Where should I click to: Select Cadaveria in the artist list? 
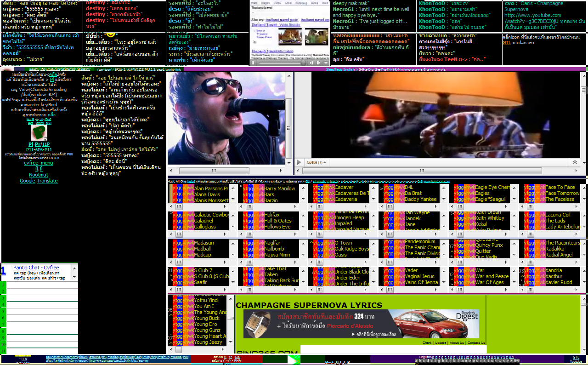tap(346, 199)
